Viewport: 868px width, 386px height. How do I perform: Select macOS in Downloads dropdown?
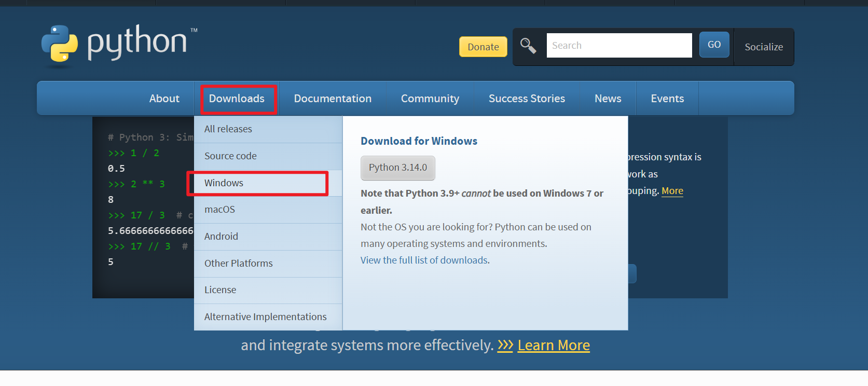(x=268, y=210)
